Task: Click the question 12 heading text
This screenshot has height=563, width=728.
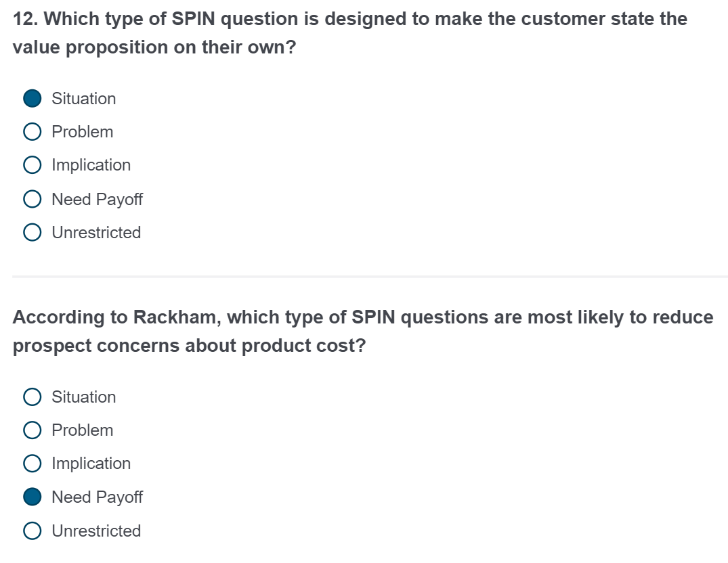Action: pos(349,32)
